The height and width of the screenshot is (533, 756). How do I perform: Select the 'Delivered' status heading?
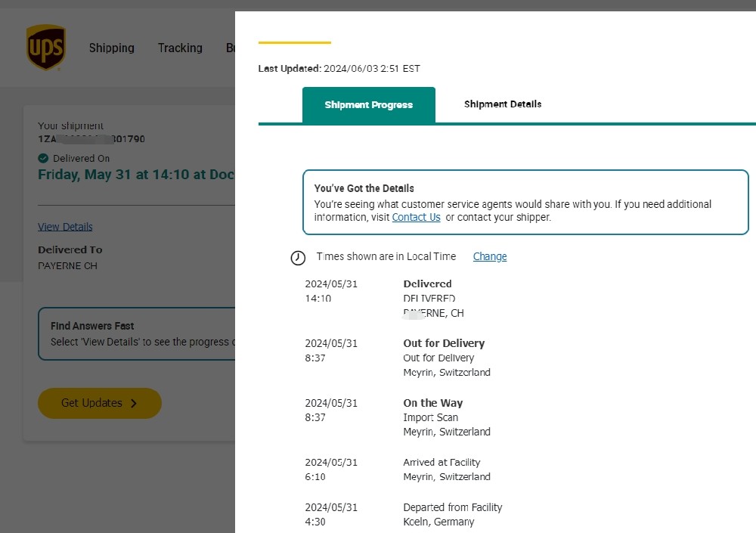click(x=427, y=284)
